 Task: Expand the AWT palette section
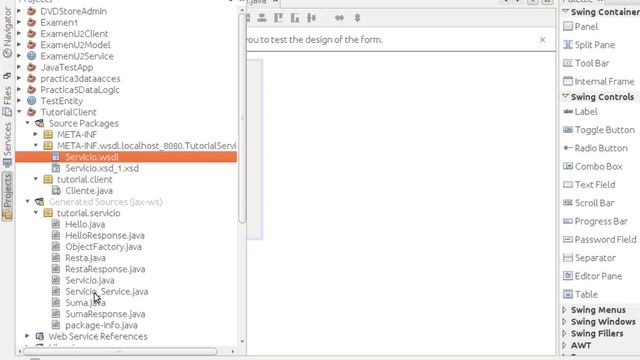point(564,345)
